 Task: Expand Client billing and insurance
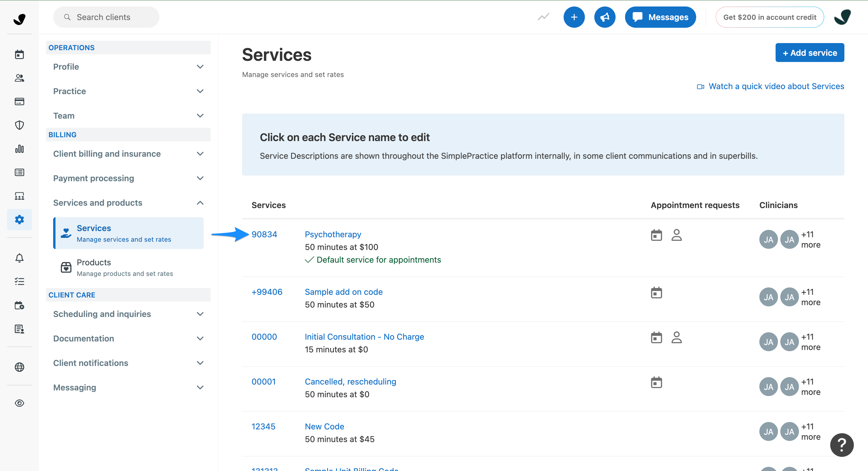128,154
